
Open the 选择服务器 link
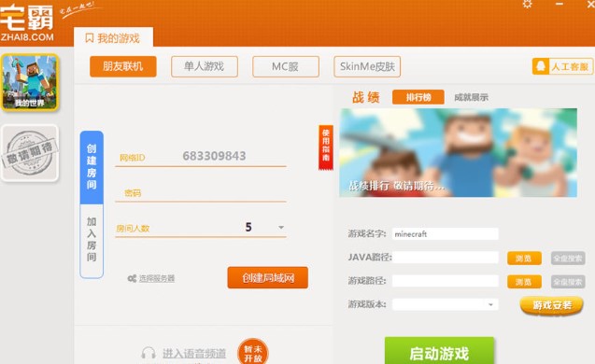(157, 279)
